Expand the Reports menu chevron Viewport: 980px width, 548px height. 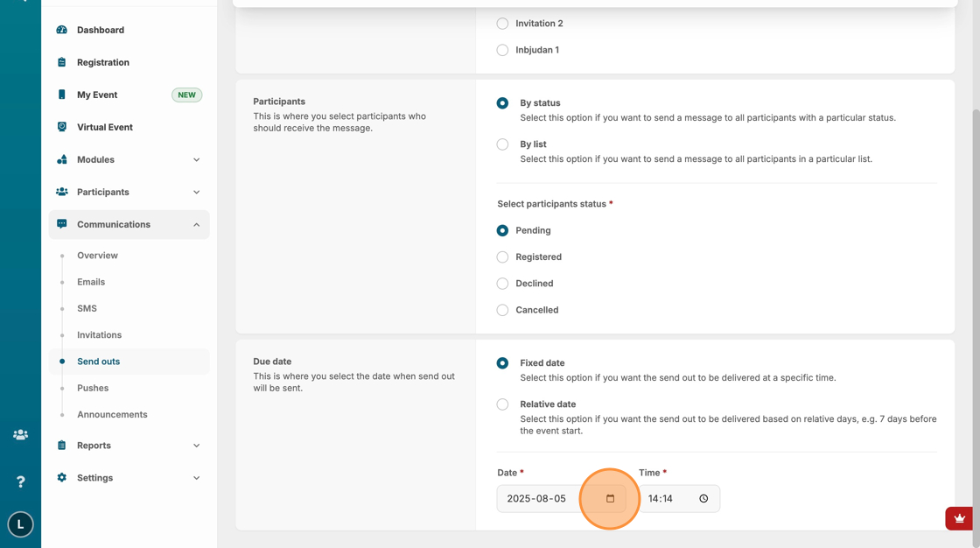196,446
